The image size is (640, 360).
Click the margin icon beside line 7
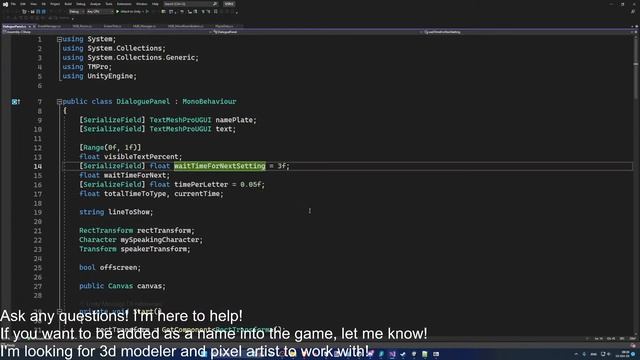coord(16,102)
